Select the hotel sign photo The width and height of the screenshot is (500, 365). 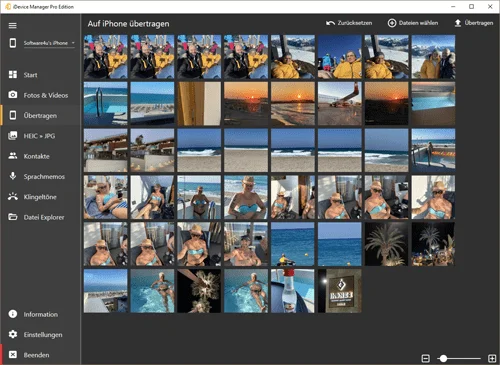[x=339, y=291]
